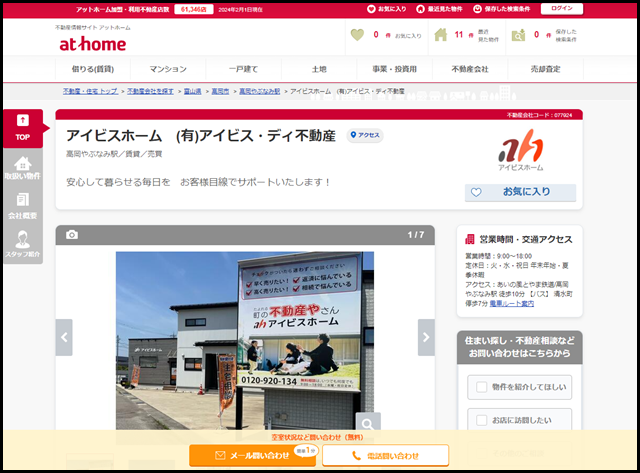Click 高岡やぶなみ駅 breadcrumb link
640x473 pixels.
[259, 91]
